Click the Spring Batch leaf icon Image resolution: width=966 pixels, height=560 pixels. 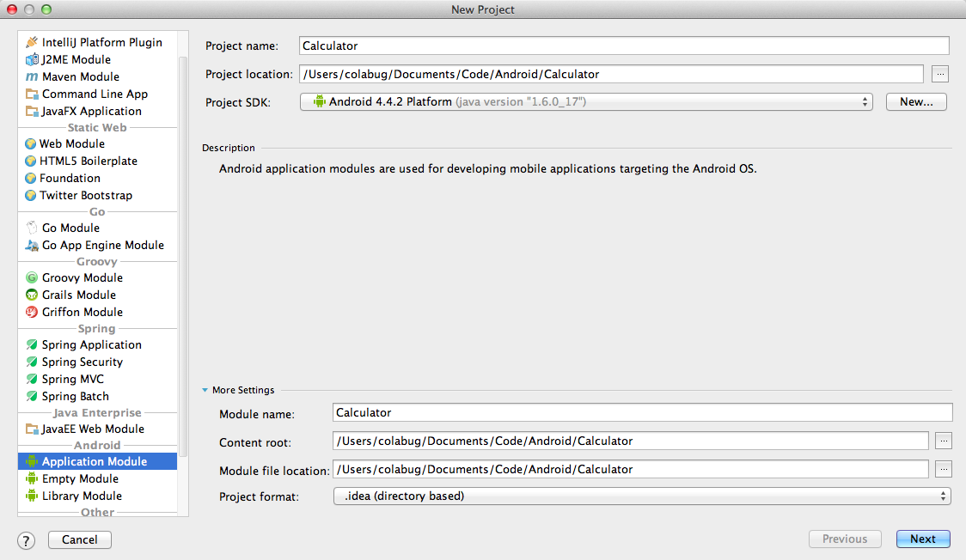[32, 396]
